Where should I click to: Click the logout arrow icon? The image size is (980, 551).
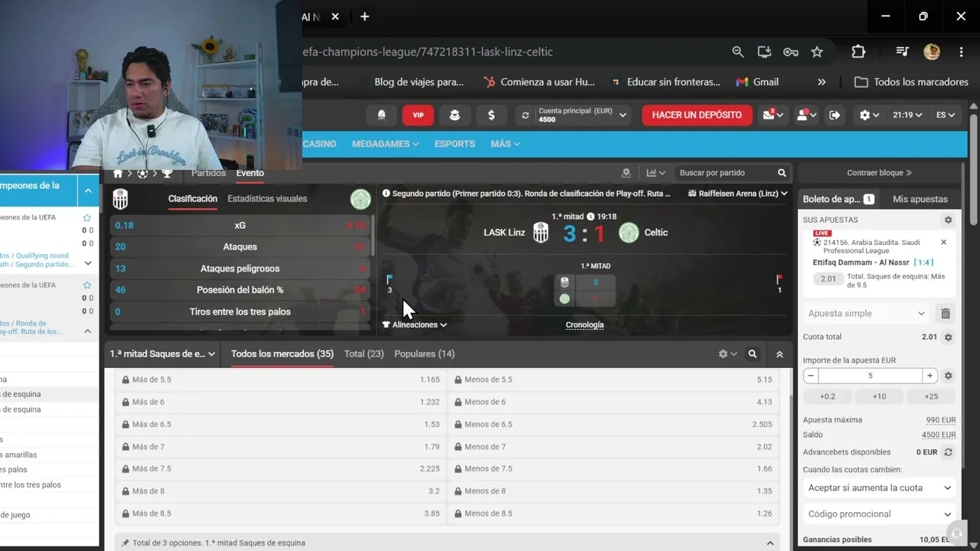(835, 115)
